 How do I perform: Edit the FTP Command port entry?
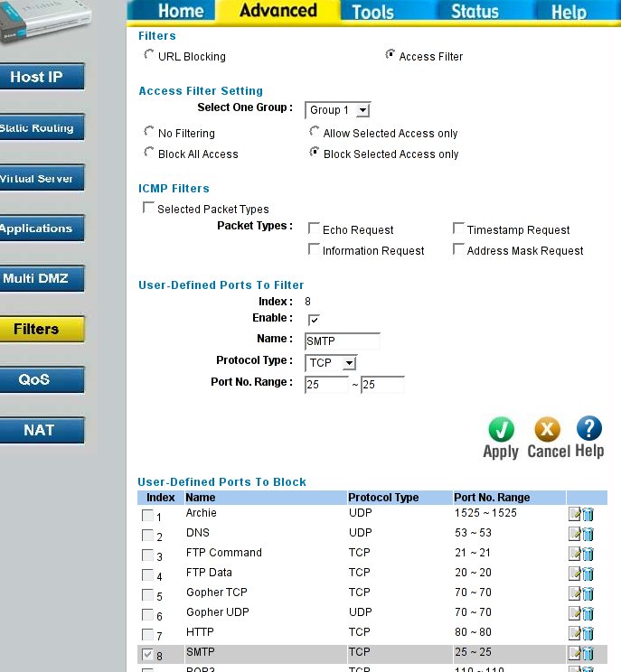(574, 554)
